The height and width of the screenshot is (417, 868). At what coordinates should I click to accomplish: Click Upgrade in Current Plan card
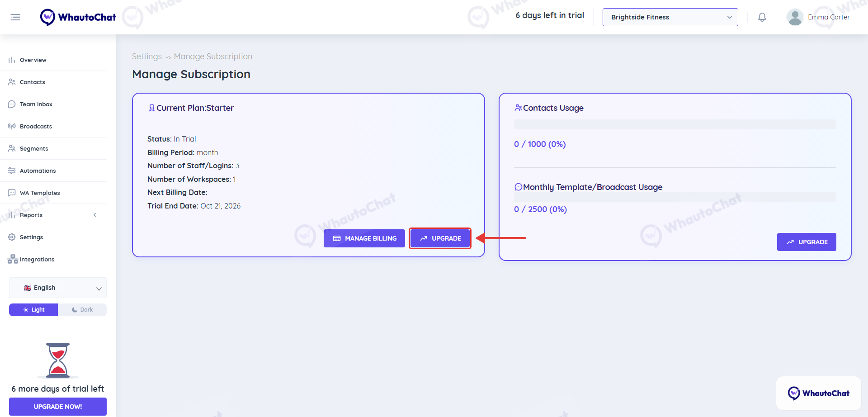[x=440, y=238]
